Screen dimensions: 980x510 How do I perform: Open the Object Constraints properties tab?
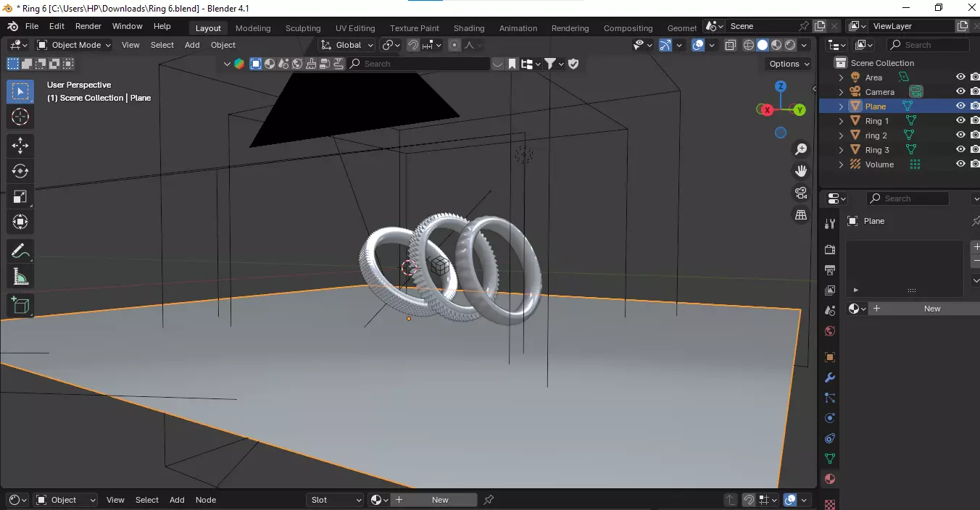(830, 438)
